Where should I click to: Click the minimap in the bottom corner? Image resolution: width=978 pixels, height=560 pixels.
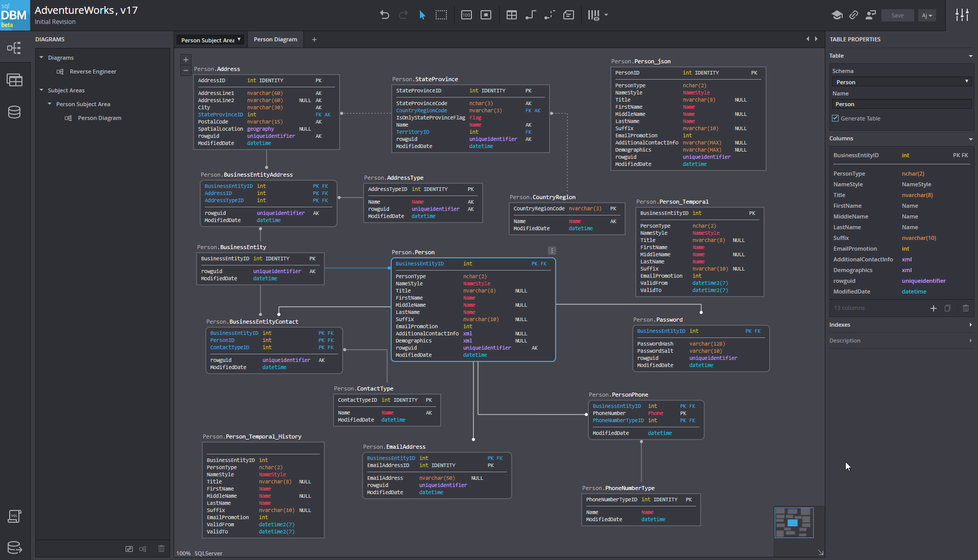(x=794, y=522)
